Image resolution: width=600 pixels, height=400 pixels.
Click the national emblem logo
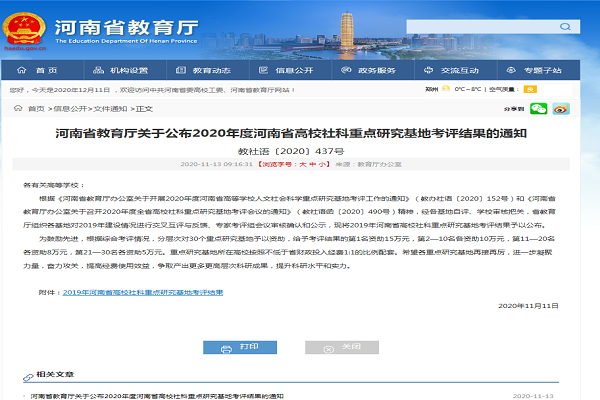point(20,24)
